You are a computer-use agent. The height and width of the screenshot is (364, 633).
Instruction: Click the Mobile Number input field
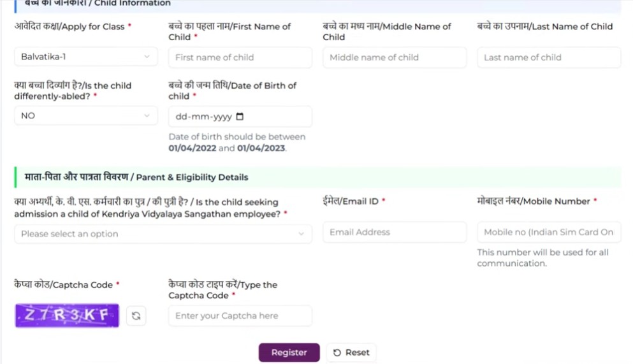point(548,232)
